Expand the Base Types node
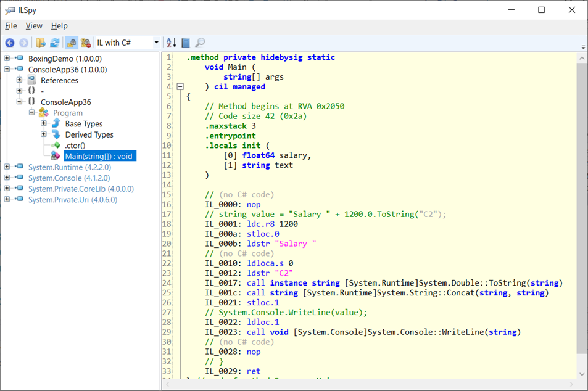This screenshot has height=391, width=588. coord(44,123)
